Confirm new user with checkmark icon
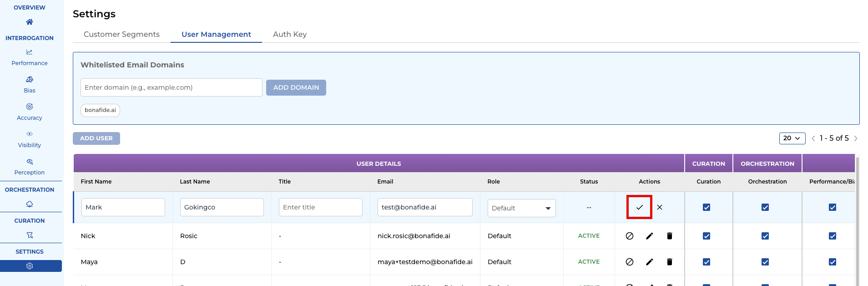The image size is (868, 286). (639, 207)
